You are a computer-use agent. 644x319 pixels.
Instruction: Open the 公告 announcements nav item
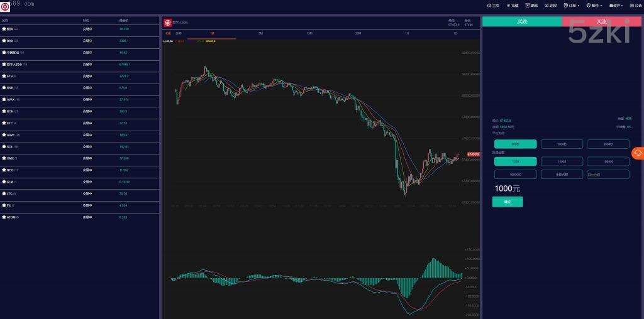coord(635,6)
